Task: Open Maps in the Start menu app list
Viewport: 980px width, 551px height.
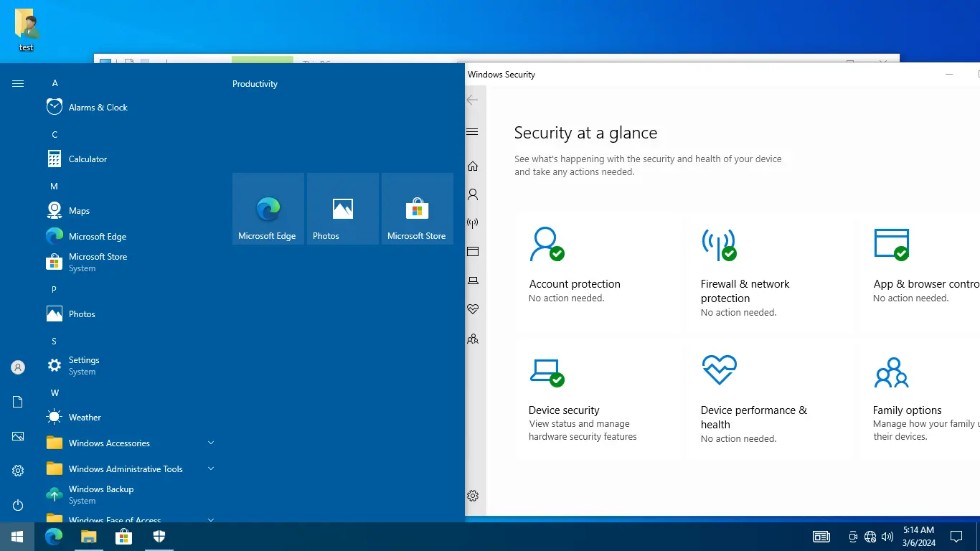Action: coord(129,211)
